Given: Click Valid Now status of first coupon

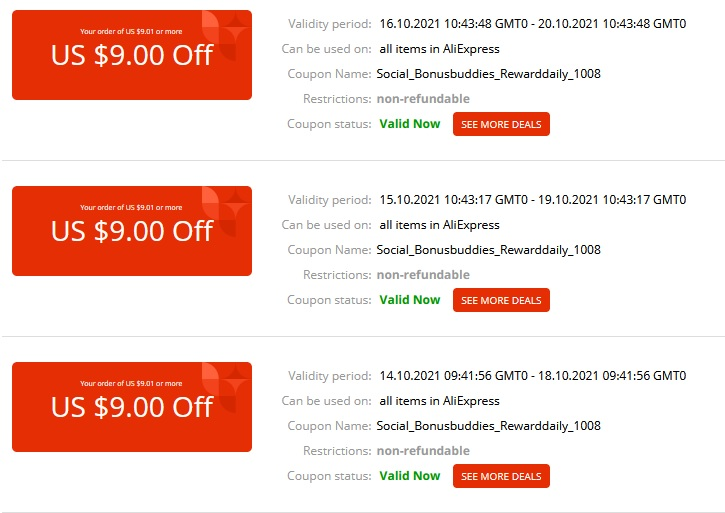Looking at the screenshot, I should point(410,124).
